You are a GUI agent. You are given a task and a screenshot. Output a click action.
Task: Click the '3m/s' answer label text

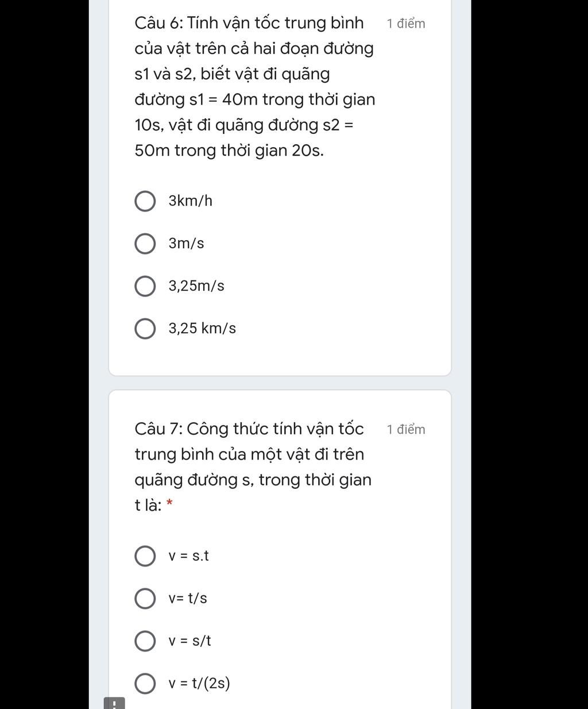tap(186, 244)
